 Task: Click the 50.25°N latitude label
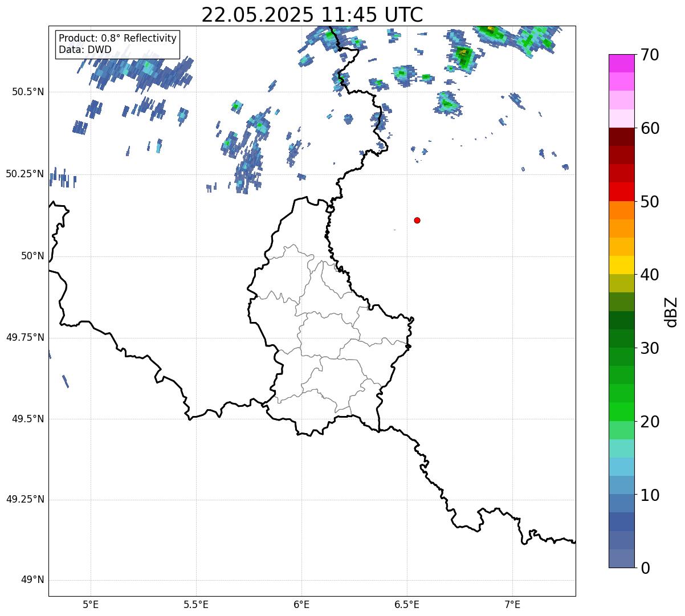click(25, 174)
